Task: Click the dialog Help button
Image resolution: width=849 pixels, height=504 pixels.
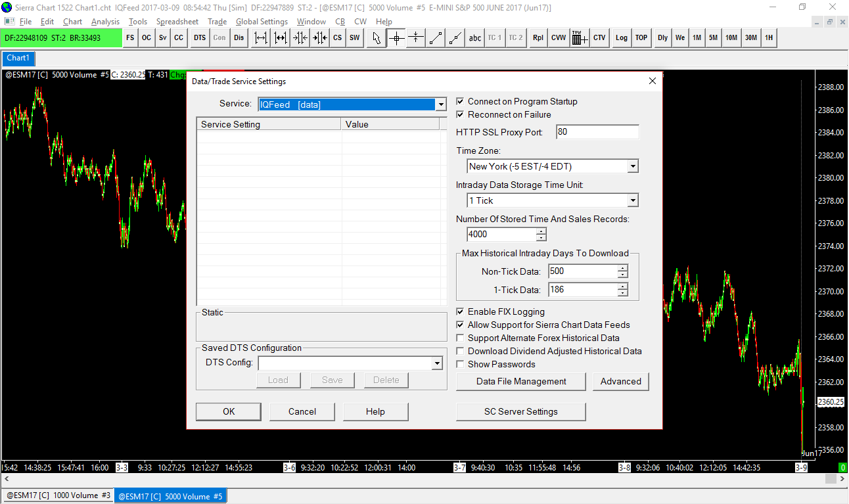Action: 375,412
